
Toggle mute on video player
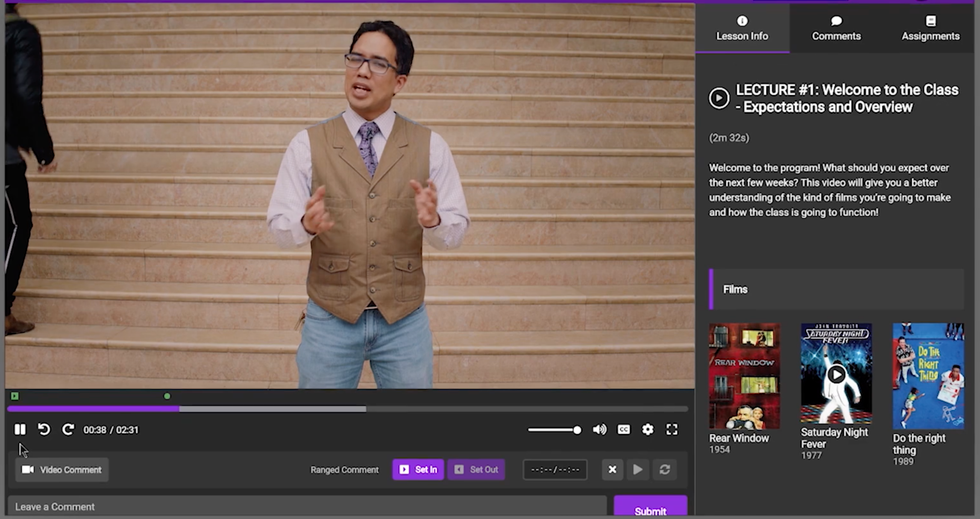coord(599,430)
